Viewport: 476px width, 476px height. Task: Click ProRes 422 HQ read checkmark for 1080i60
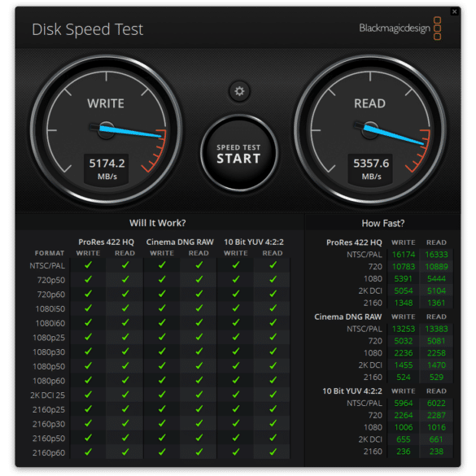pos(125,322)
